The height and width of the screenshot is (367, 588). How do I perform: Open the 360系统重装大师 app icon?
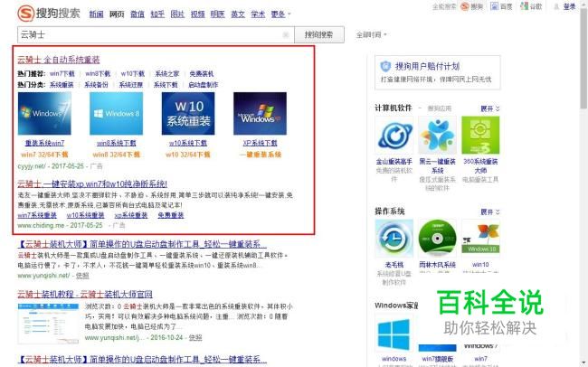coord(480,135)
